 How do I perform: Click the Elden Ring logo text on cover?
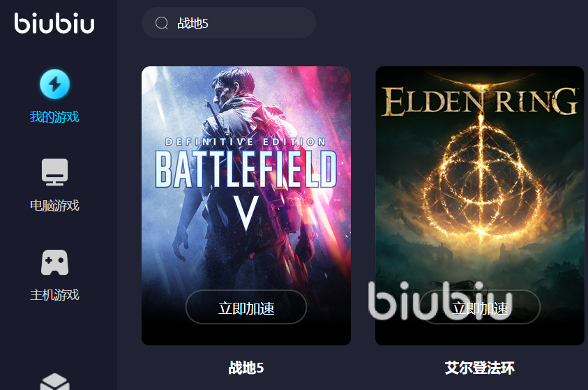480,100
